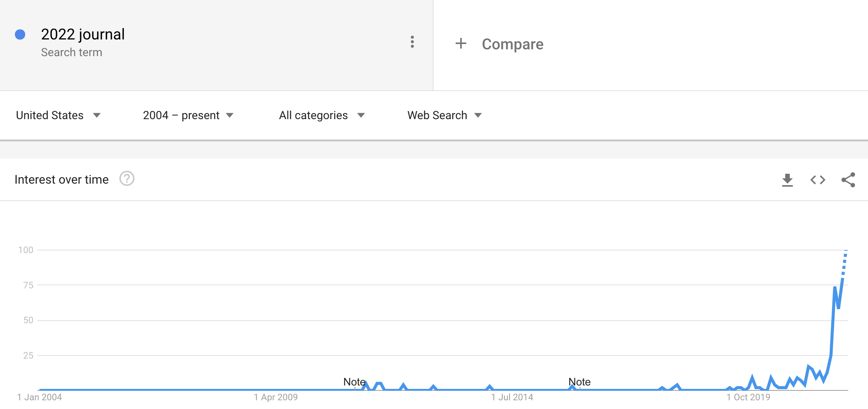The image size is (868, 409).
Task: Expand the United States region dropdown
Action: 58,115
